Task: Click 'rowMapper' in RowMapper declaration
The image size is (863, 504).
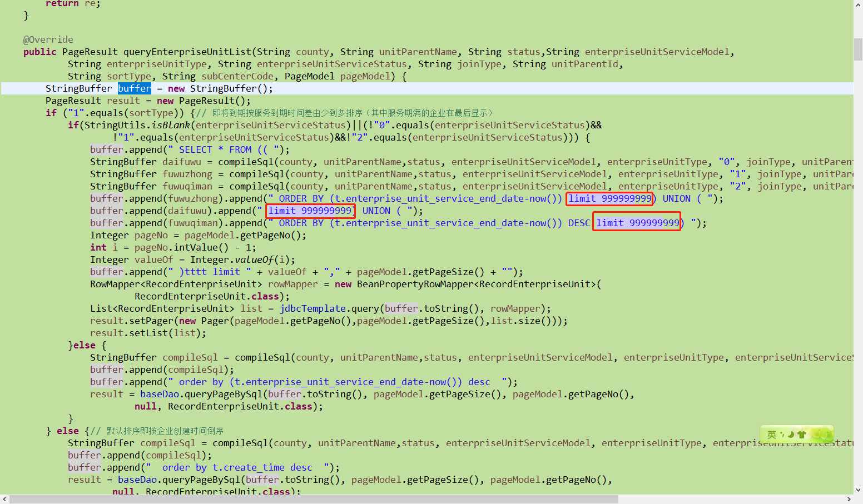Action: tap(293, 284)
